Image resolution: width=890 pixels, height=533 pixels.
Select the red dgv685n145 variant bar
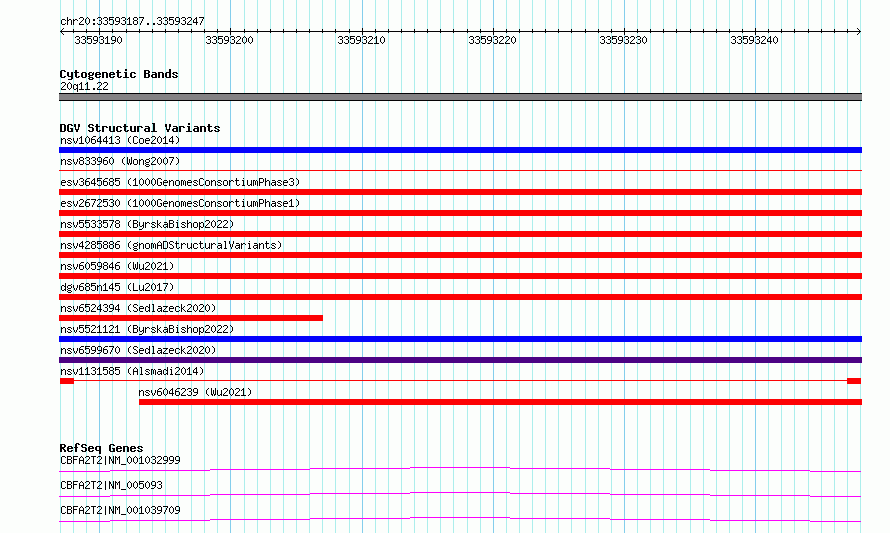click(460, 297)
